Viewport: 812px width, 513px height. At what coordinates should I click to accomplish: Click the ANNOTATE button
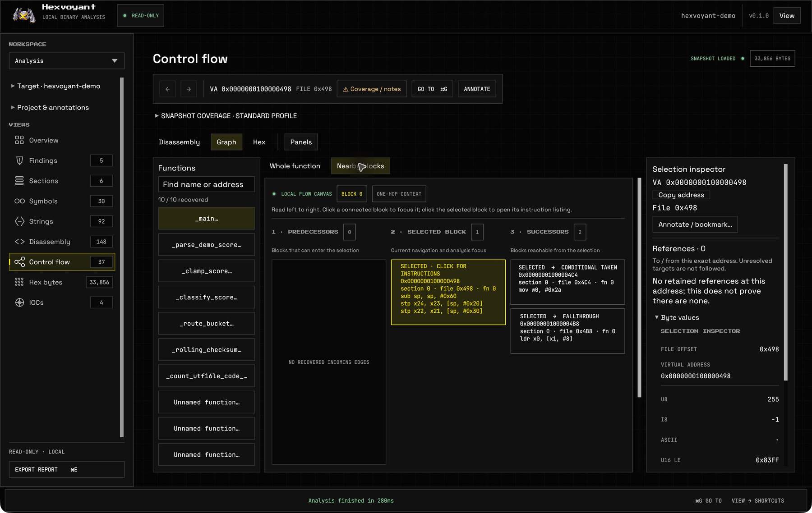pos(477,89)
